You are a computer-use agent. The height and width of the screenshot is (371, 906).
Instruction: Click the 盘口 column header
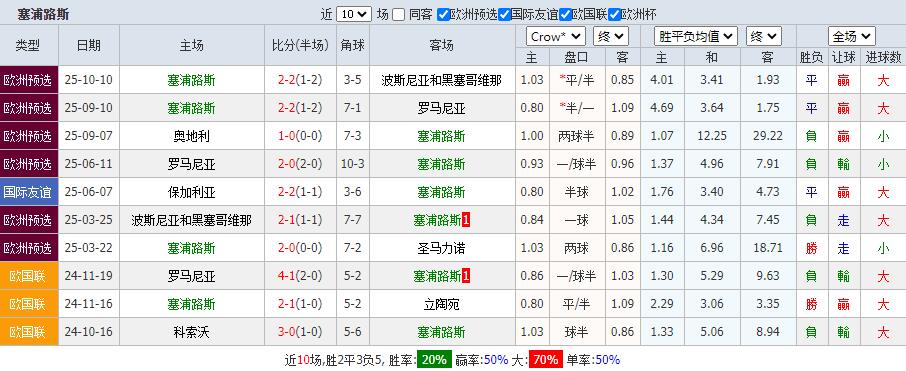tap(576, 57)
